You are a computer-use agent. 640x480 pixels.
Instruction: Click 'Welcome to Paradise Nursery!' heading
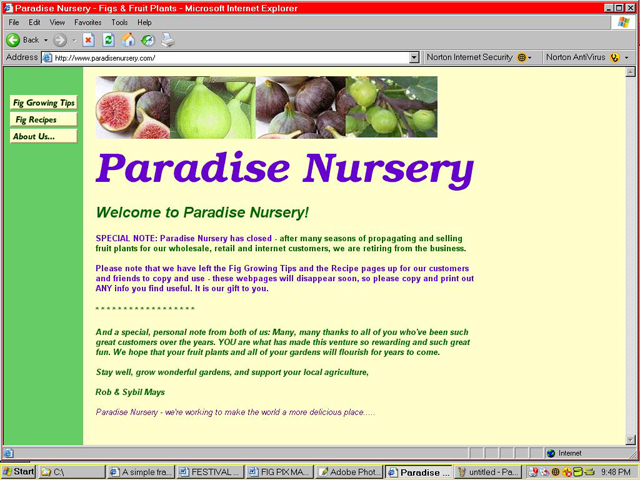[x=202, y=213]
